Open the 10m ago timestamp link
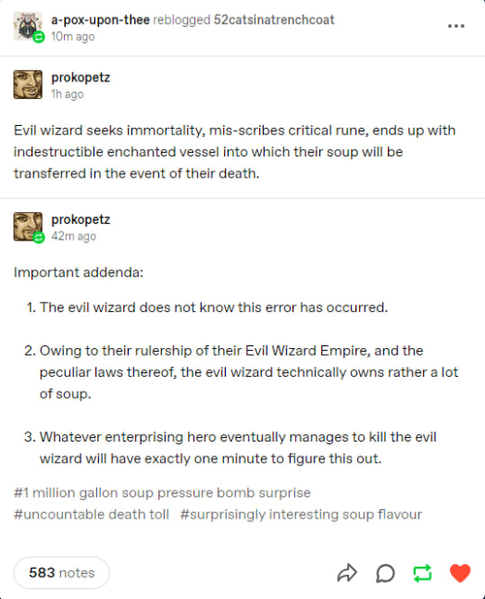Screen dimensions: 485x599 [73, 37]
